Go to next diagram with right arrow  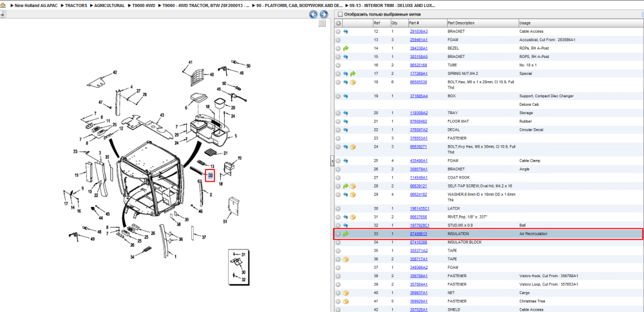click(x=324, y=15)
